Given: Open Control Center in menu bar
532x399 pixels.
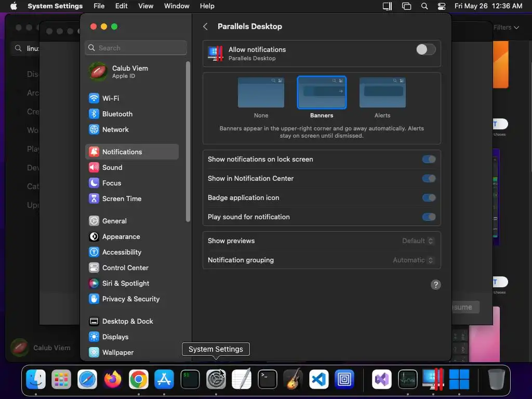Looking at the screenshot, I should click(x=442, y=6).
